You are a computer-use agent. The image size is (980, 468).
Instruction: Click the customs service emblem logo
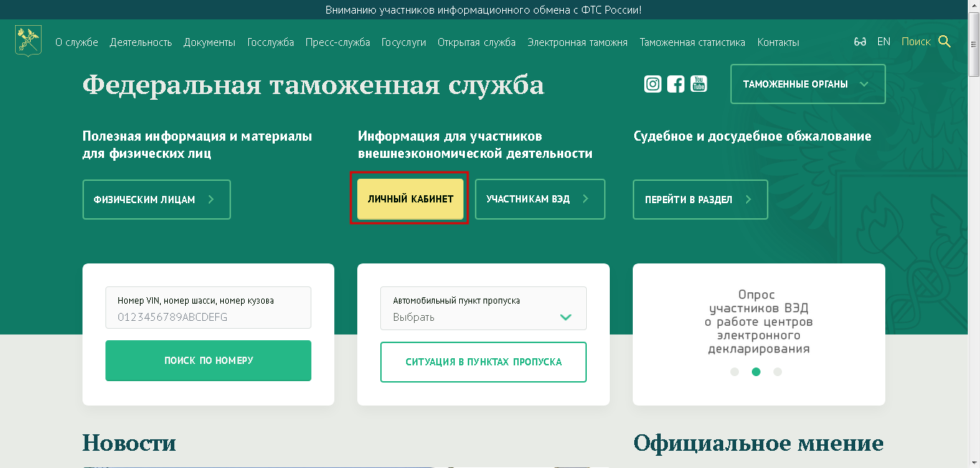click(x=29, y=41)
